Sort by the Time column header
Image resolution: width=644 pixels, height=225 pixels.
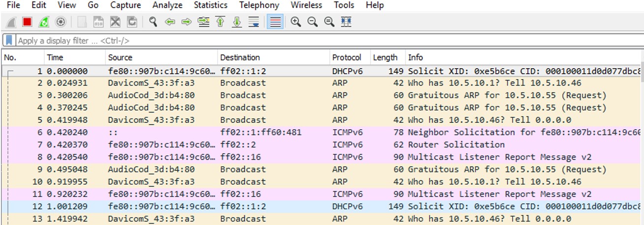click(75, 57)
